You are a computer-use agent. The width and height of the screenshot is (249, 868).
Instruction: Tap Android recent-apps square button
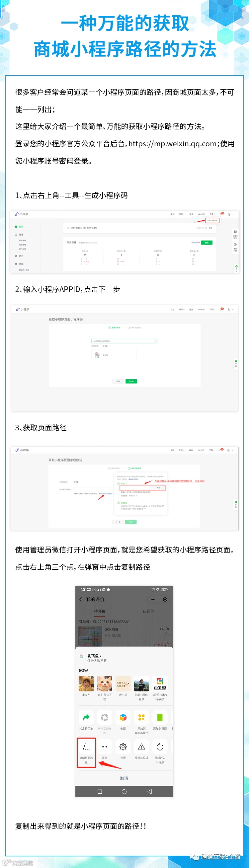click(100, 791)
